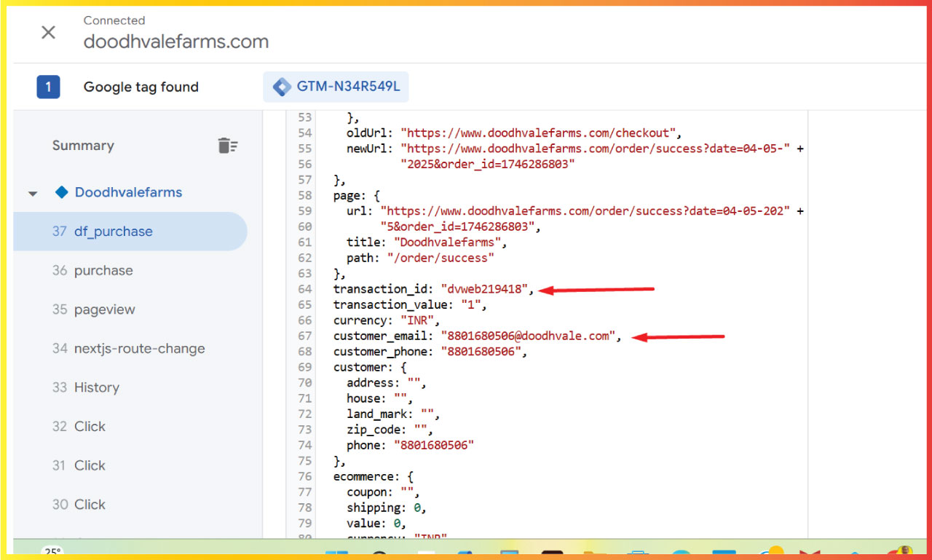This screenshot has height=560, width=932.
Task: Click the blue diamond icon beside Doodhvalefarms
Action: (62, 193)
